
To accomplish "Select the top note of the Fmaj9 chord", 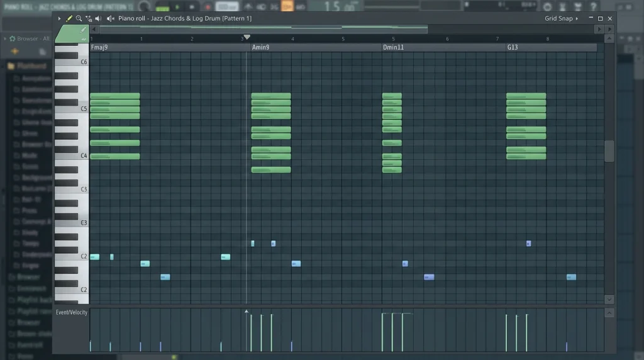I will point(115,96).
